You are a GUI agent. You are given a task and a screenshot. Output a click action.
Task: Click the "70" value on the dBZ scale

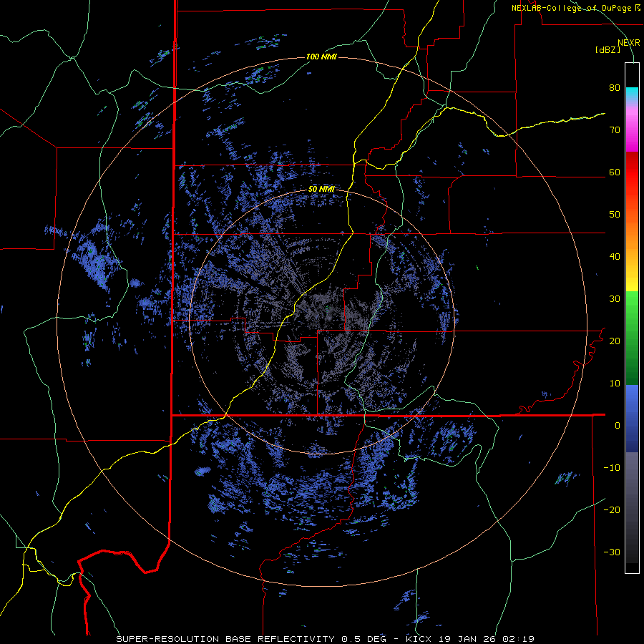click(615, 130)
